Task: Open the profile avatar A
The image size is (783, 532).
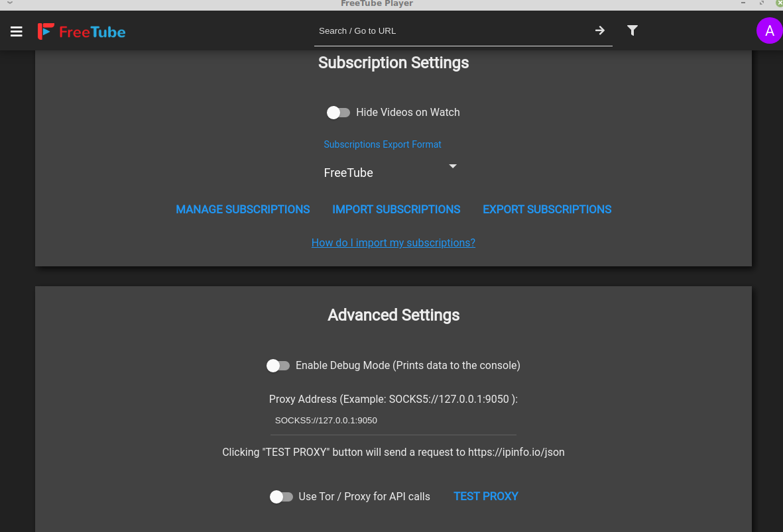Action: pyautogui.click(x=770, y=31)
